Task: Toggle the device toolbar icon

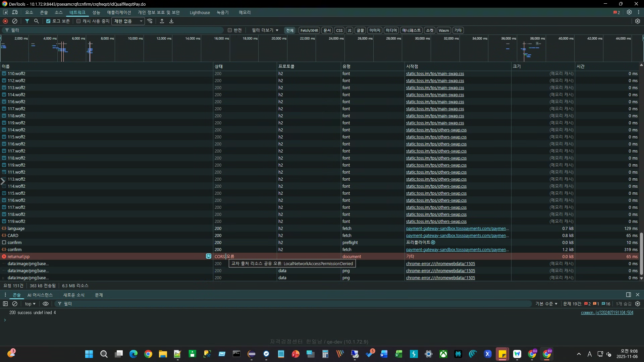Action: [15, 12]
